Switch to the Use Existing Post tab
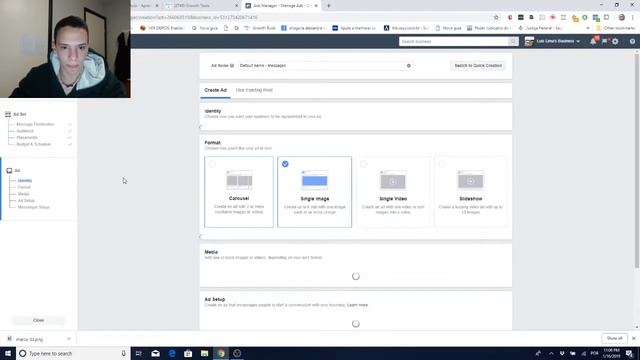 point(254,90)
